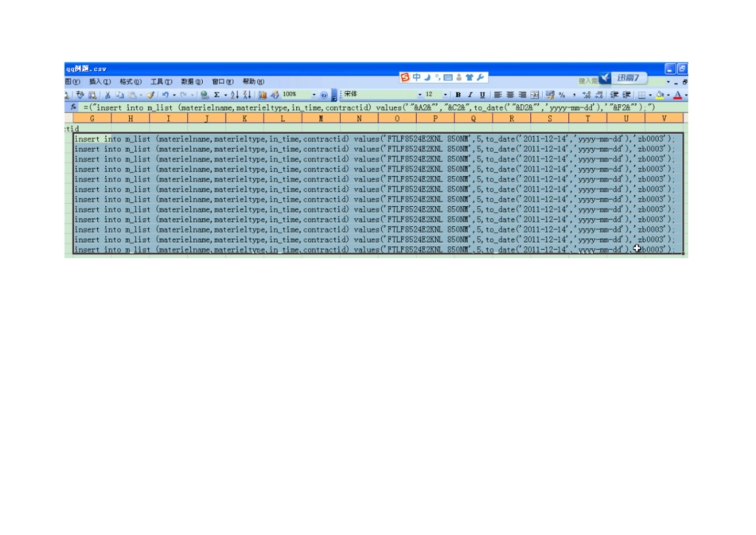
Task: Click the Drawing toolbar icon
Action: 275,95
